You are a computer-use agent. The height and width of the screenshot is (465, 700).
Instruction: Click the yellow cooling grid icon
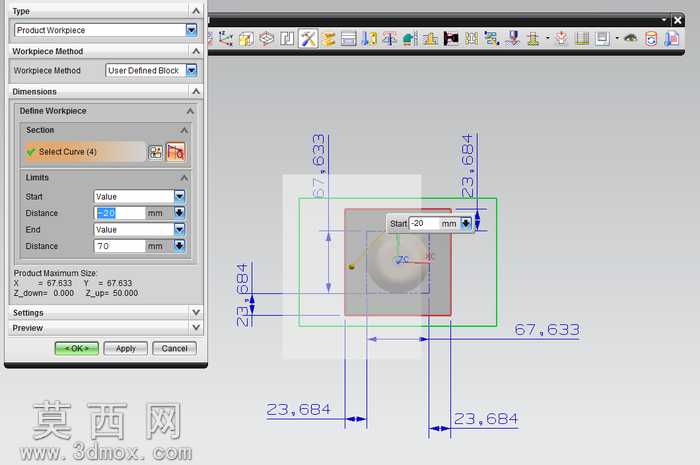point(471,39)
